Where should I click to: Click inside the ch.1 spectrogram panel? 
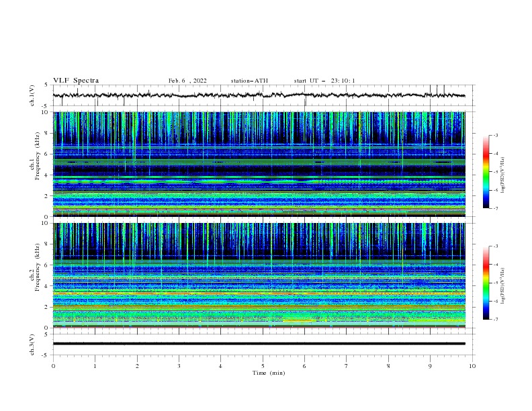259,164
